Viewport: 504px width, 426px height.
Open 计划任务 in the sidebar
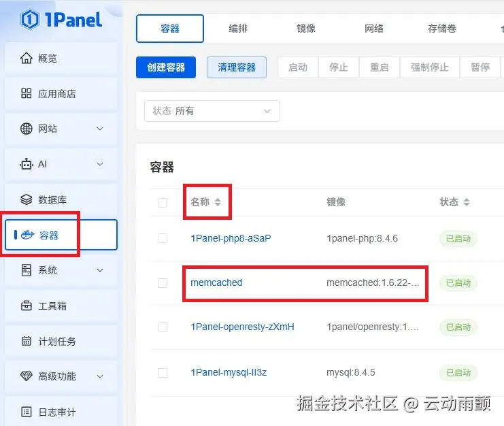tap(61, 341)
